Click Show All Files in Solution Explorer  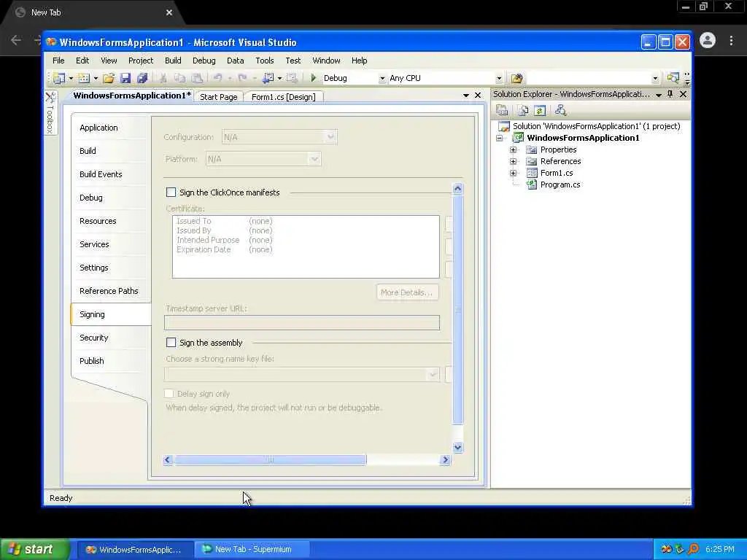[x=523, y=111]
